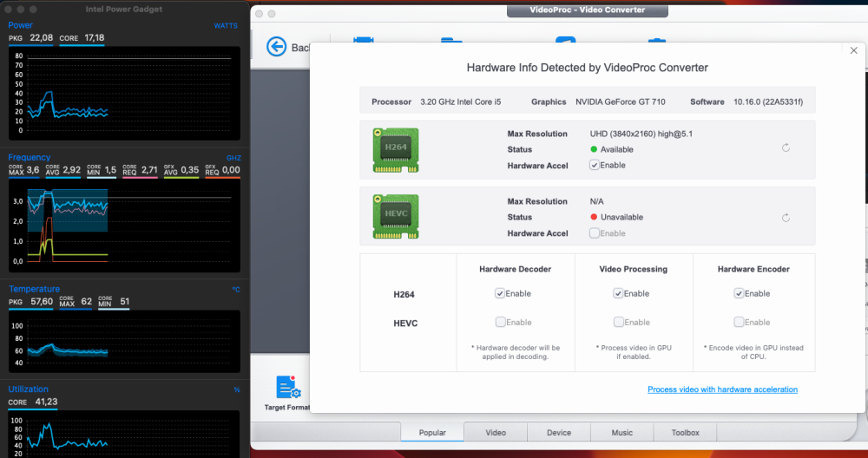
Task: Click the GFX AVG frequency value 0,35
Action: (x=190, y=170)
